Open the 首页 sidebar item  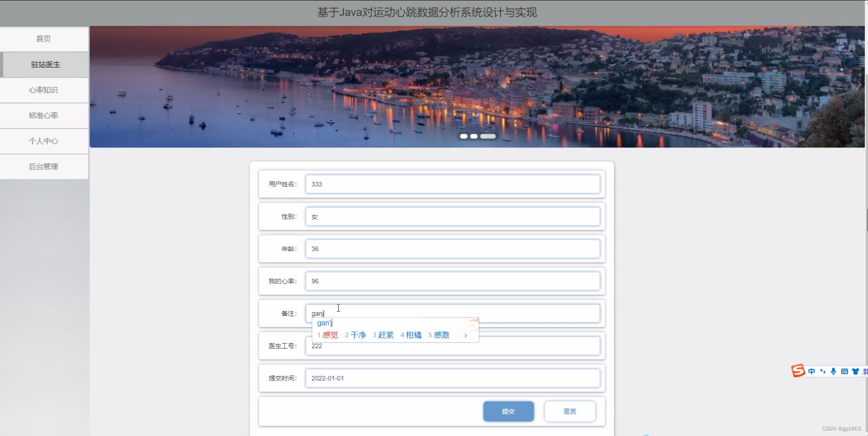(44, 39)
